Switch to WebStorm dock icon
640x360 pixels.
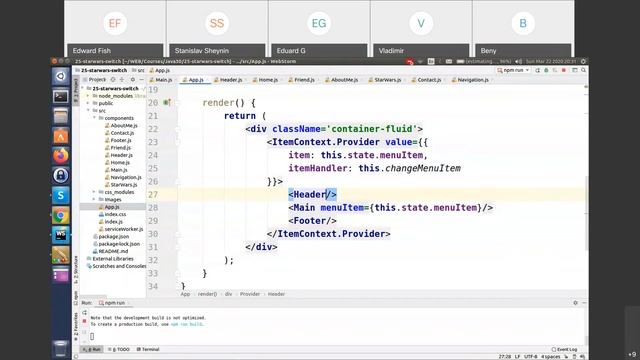coord(61,235)
